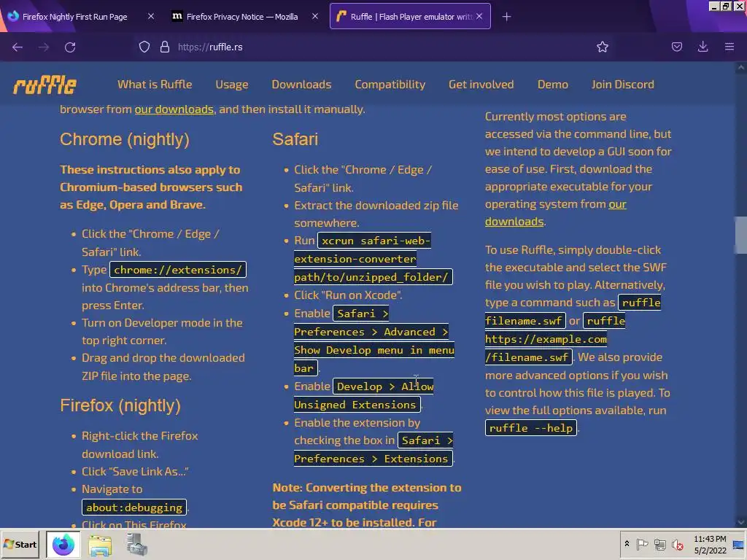Open a new tab with the plus button
This screenshot has height=560, width=747.
506,17
